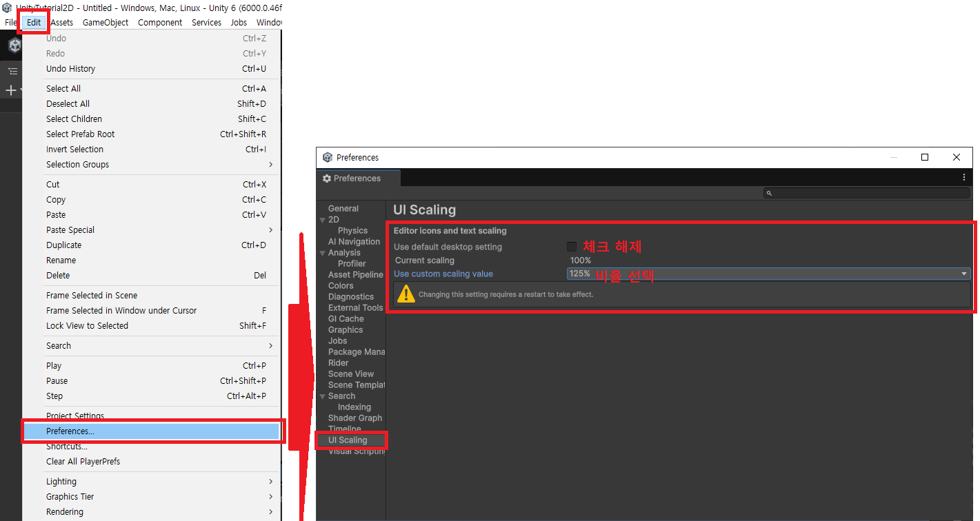Click the plus create-object icon in the Hierarchy

point(10,90)
